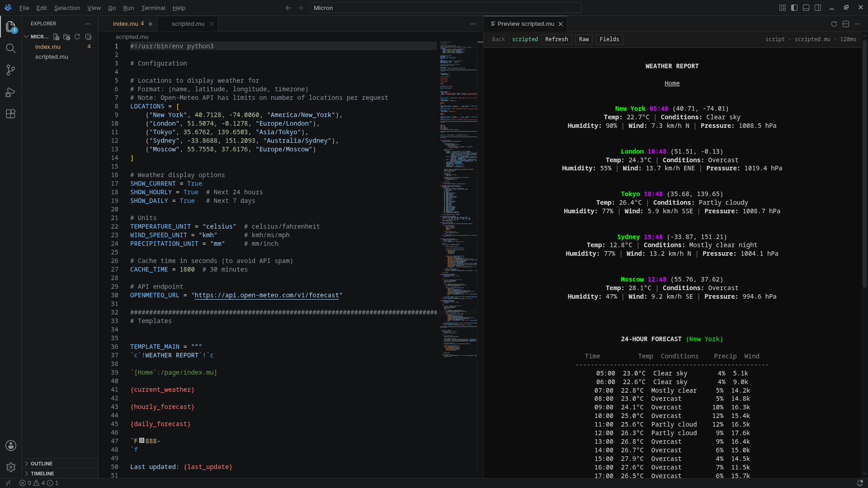Show Raw source in preview
The height and width of the screenshot is (488, 868).
[584, 39]
